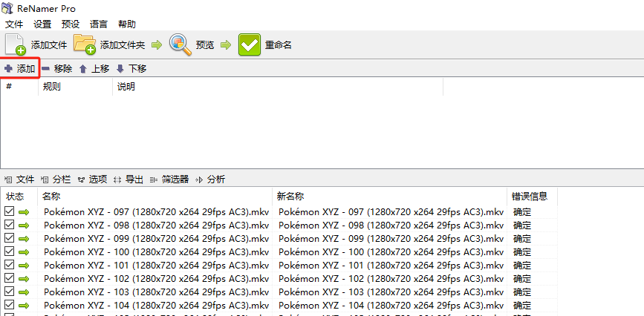
Task: Click the green arrow icon in row 104
Action: [x=24, y=305]
